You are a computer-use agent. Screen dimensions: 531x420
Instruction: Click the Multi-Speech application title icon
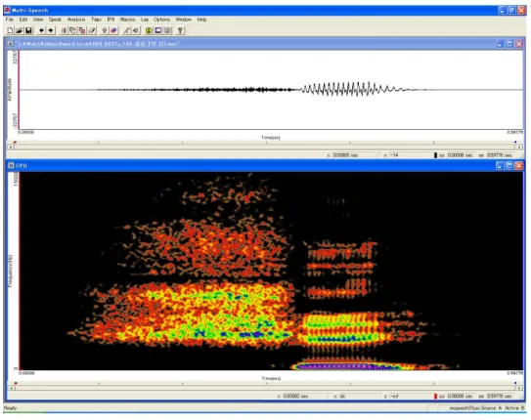[7, 10]
